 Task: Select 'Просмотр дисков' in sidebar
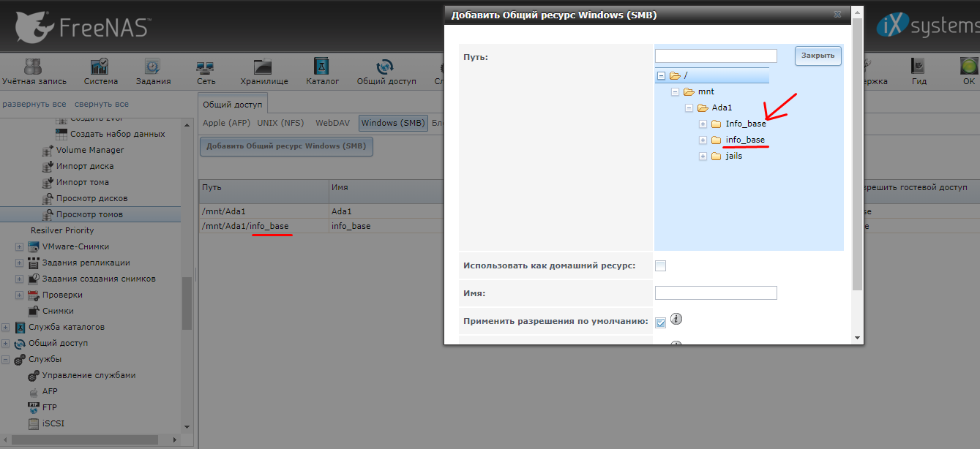(x=92, y=198)
